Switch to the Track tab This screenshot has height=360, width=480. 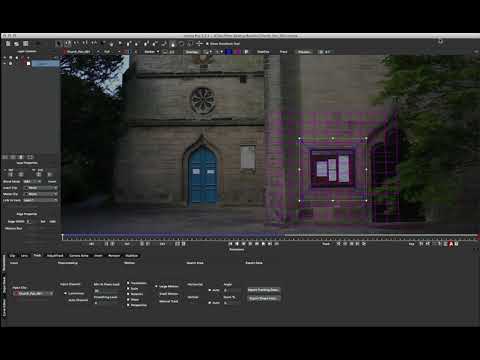point(37,256)
